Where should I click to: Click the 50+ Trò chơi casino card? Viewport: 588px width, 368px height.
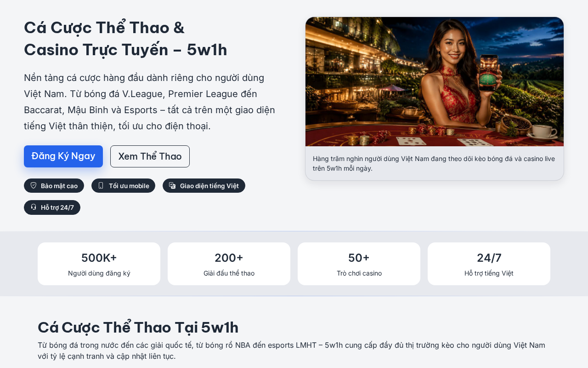click(359, 264)
